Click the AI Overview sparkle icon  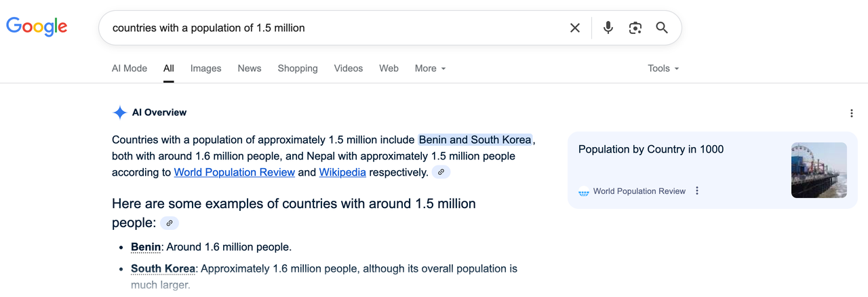click(x=119, y=113)
